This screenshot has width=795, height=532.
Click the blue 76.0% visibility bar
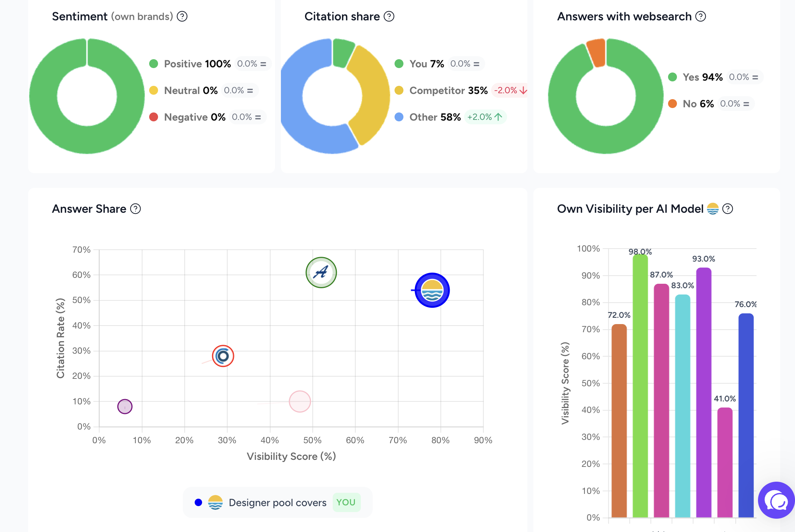pyautogui.click(x=746, y=415)
